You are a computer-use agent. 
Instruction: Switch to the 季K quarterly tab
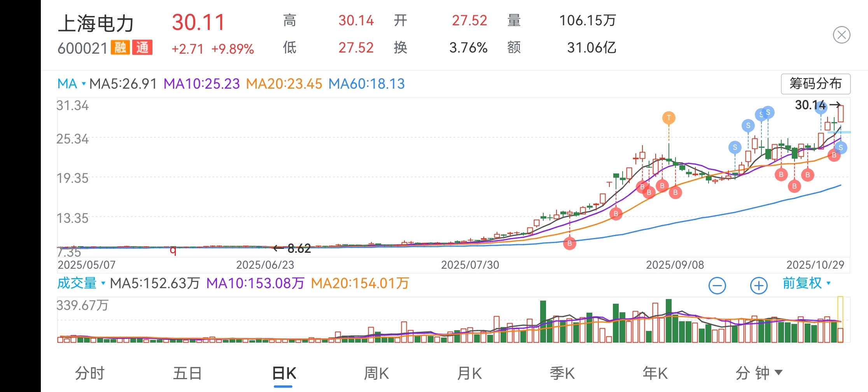(562, 373)
